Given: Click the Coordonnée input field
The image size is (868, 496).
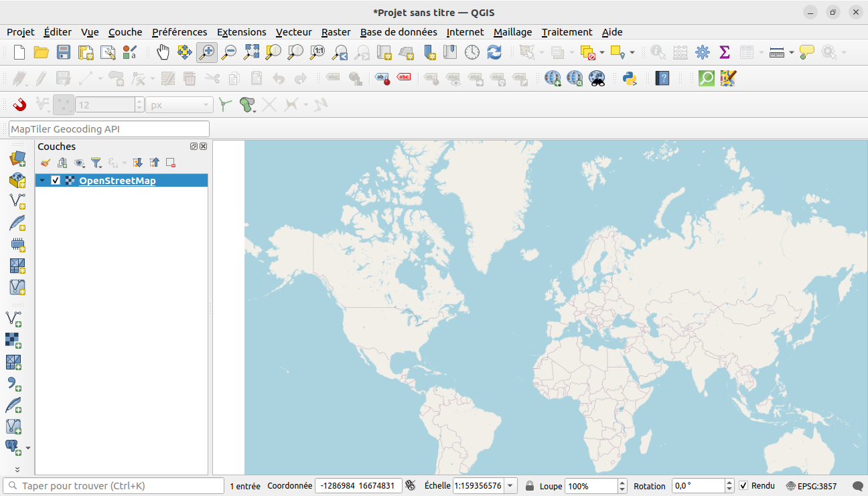Looking at the screenshot, I should (359, 486).
